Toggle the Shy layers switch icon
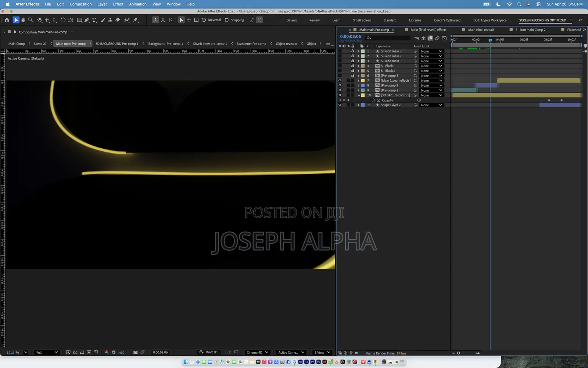This screenshot has width=588, height=368. (x=423, y=38)
